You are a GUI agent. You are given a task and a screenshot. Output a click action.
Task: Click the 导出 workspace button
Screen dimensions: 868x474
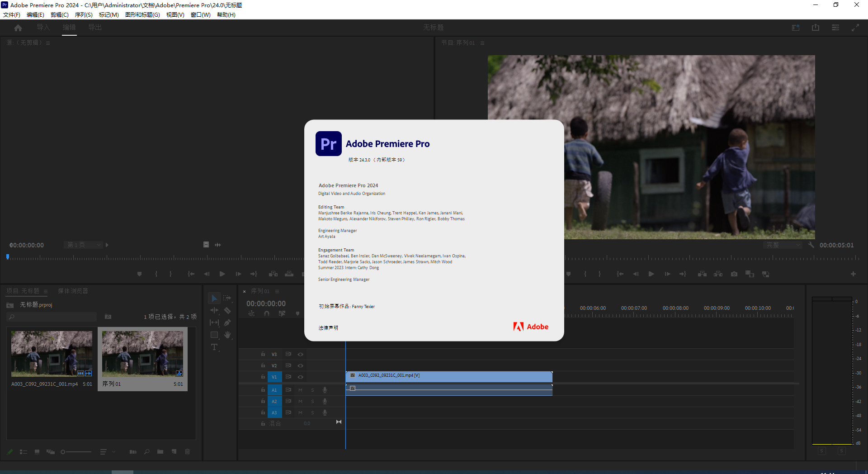[95, 28]
